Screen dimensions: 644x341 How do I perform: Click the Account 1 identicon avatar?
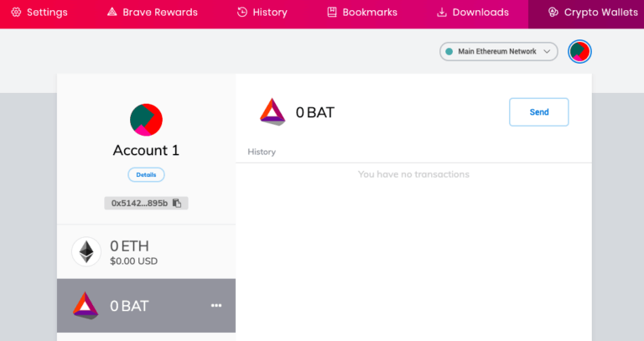tap(146, 120)
